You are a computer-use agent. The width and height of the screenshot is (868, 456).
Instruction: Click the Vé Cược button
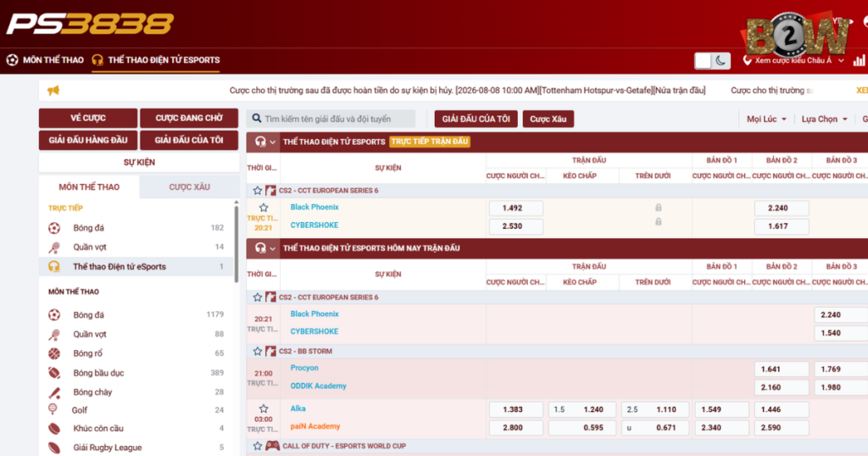pos(88,118)
